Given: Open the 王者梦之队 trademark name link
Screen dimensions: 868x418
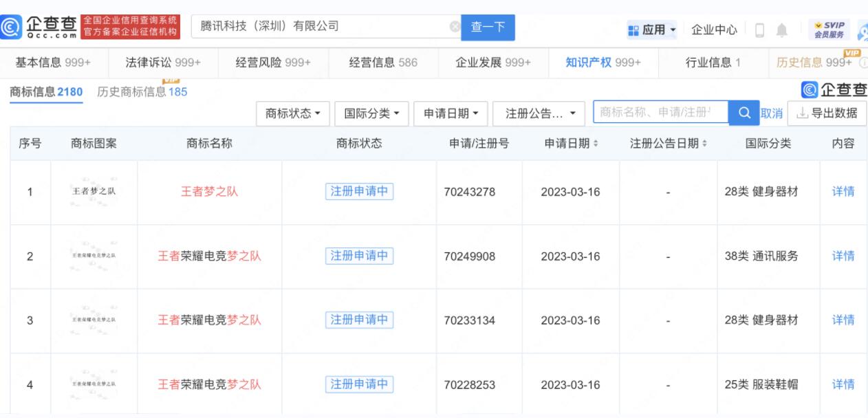Looking at the screenshot, I should point(209,192).
